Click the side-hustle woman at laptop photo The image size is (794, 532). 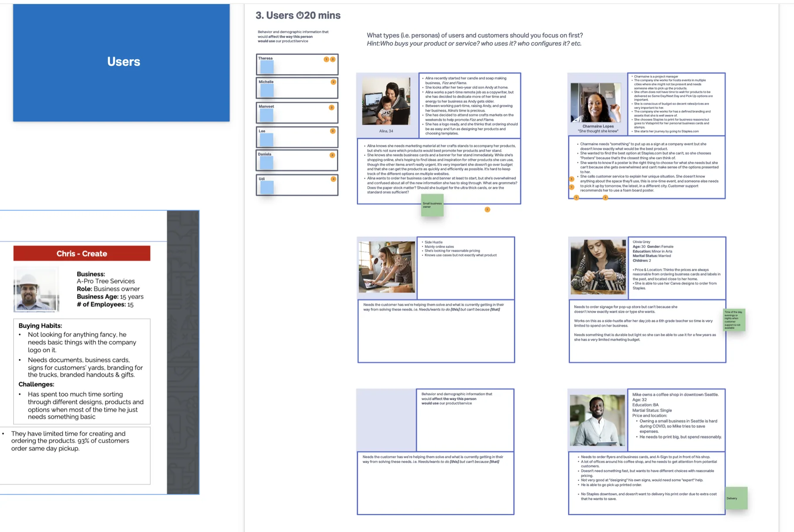tap(387, 267)
